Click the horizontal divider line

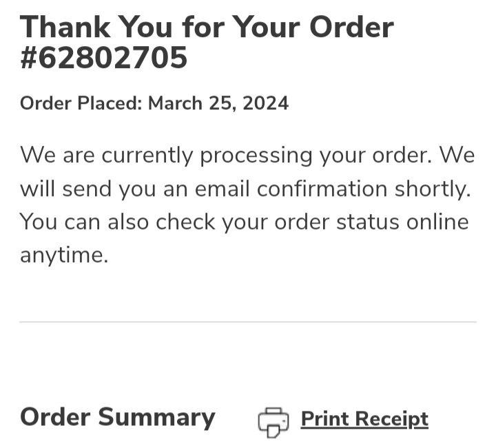coord(248,321)
